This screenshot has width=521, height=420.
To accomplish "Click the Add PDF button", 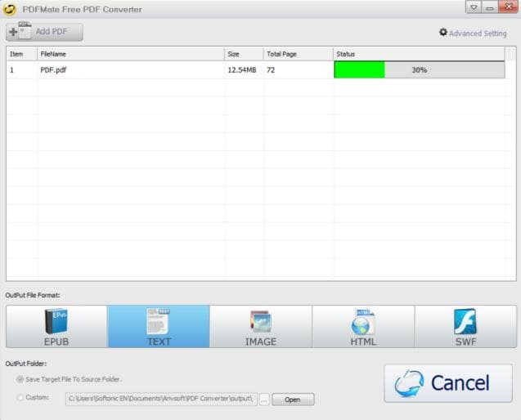I will point(44,32).
